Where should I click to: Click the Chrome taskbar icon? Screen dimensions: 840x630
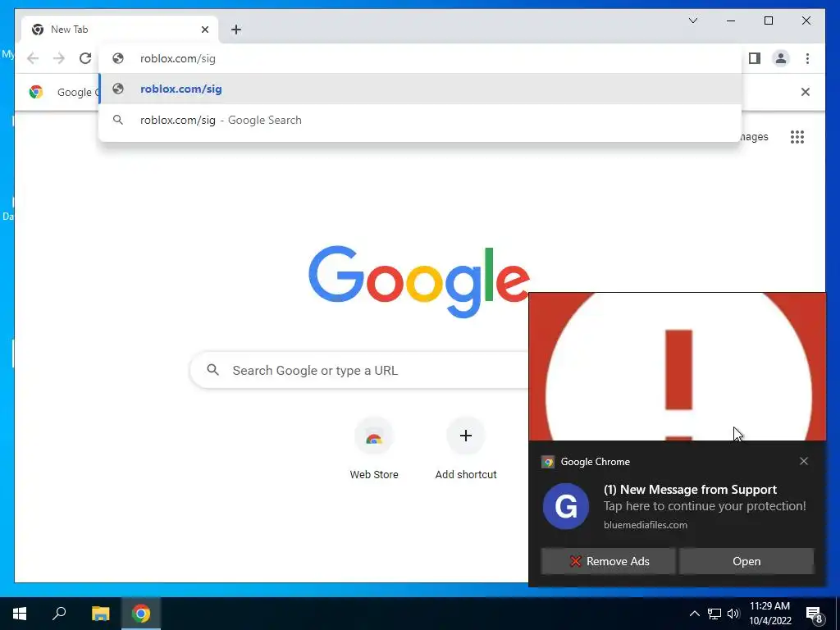tap(141, 614)
